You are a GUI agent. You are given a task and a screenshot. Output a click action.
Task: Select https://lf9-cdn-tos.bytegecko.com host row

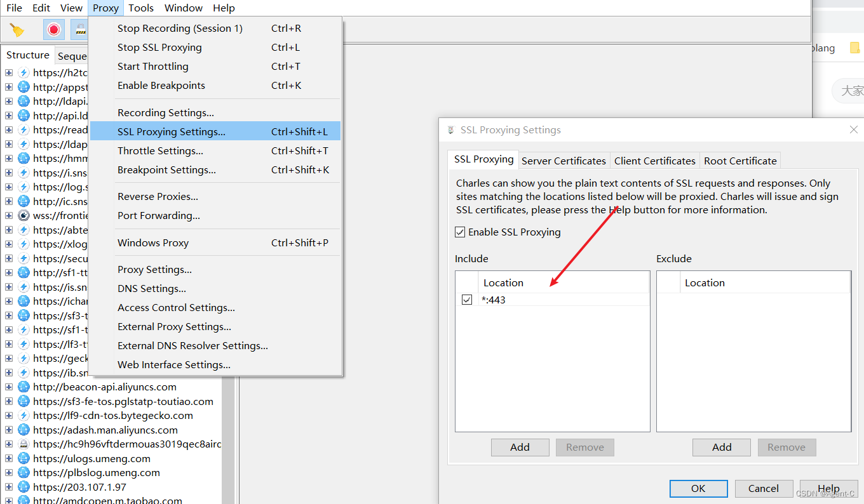pyautogui.click(x=113, y=415)
